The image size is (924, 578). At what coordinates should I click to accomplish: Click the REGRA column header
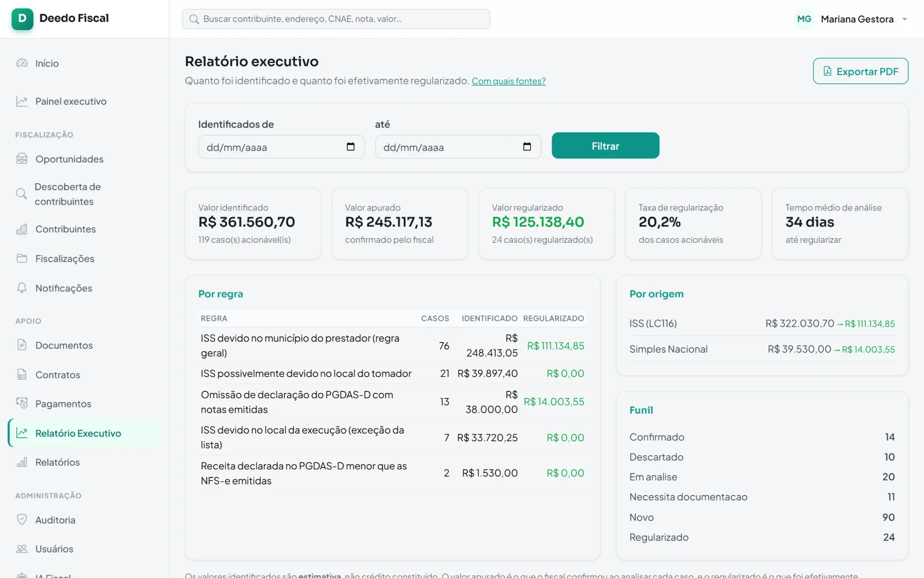[214, 318]
